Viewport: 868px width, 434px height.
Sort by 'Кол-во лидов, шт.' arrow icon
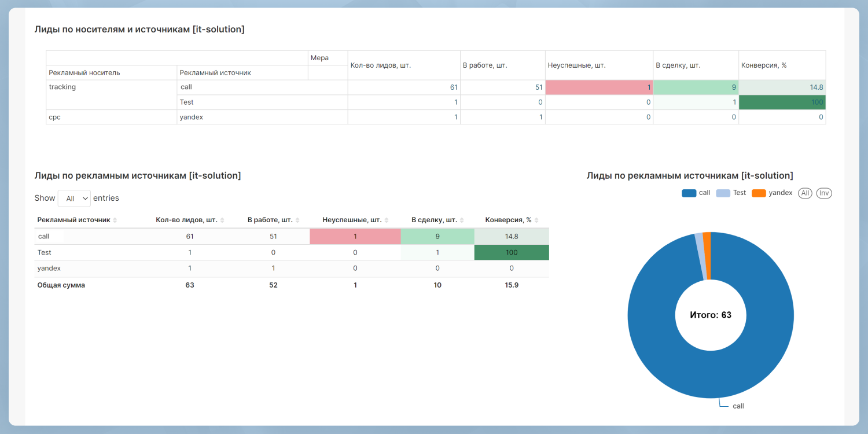coord(222,220)
